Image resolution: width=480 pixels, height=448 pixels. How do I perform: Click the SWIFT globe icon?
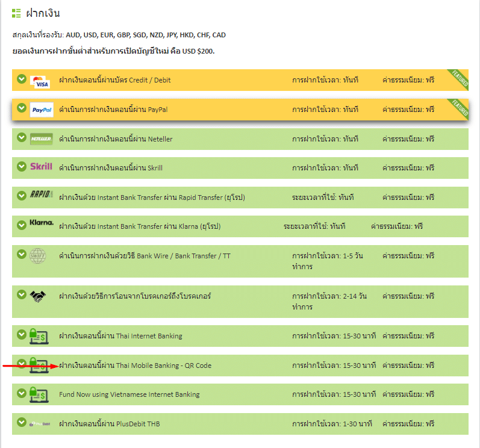coord(38,255)
